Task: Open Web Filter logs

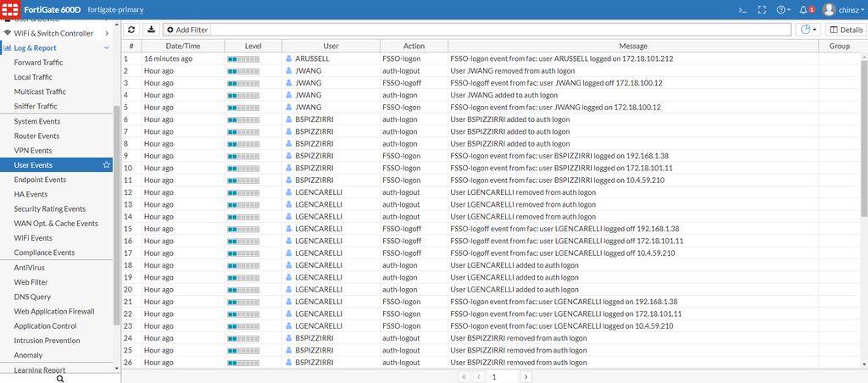Action: click(31, 282)
